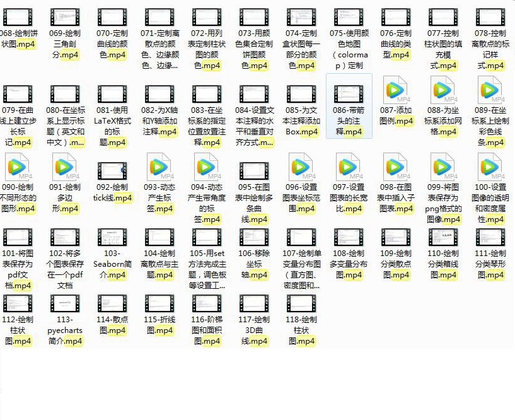This screenshot has height=420, width=515.
Task: Click the 090-绘制不同形态的图形.mp4 icon
Action: click(18, 168)
